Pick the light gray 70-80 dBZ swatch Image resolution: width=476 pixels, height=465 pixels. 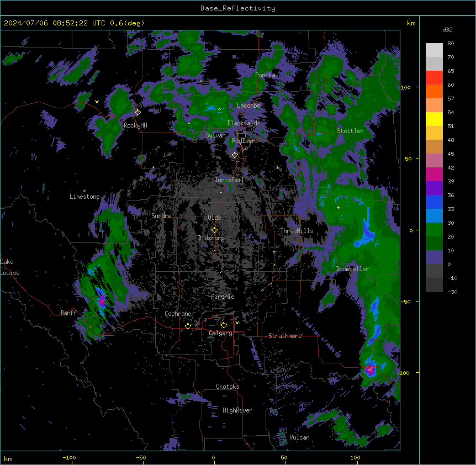point(434,50)
